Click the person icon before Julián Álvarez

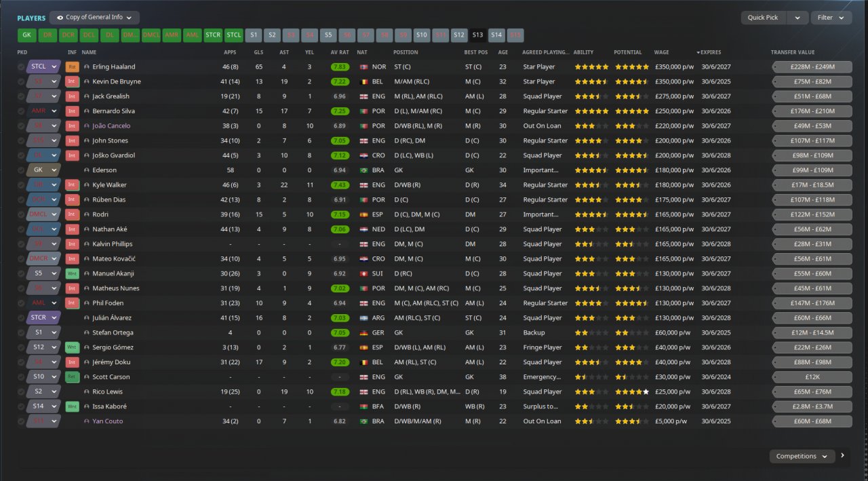[87, 318]
